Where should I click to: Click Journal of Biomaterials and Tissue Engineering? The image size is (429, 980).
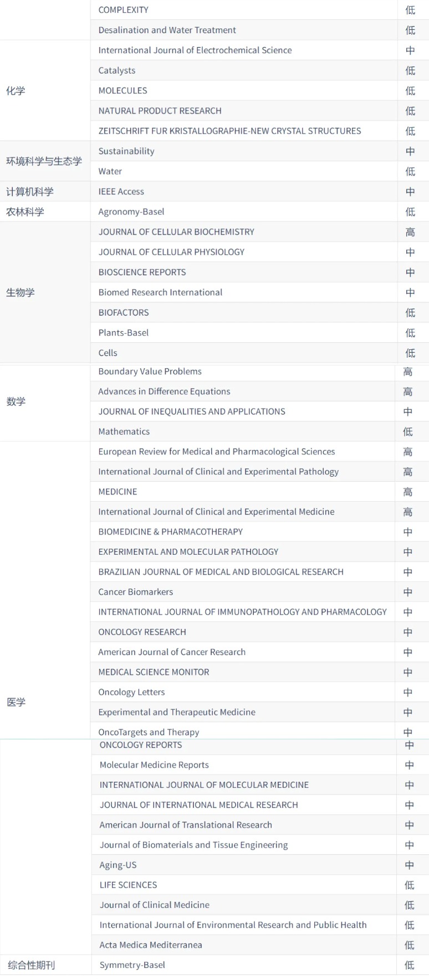[193, 845]
